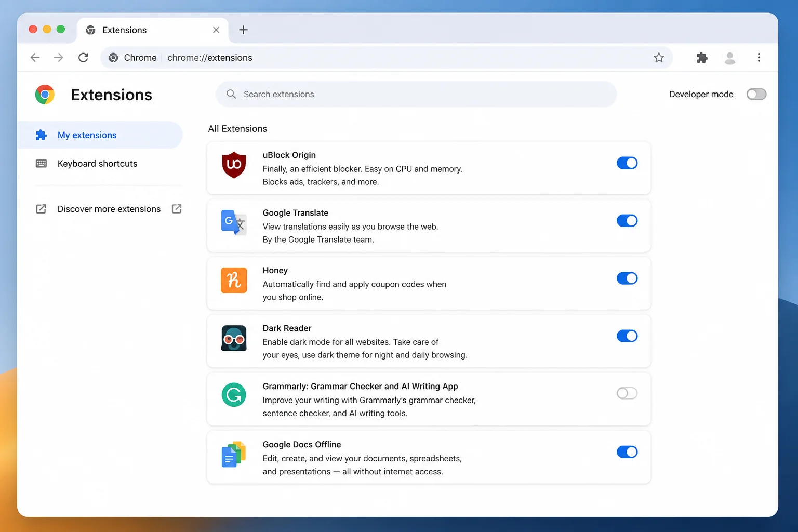Click external-link icon right of Discover more extensions
Image resolution: width=798 pixels, height=532 pixels.
point(177,209)
